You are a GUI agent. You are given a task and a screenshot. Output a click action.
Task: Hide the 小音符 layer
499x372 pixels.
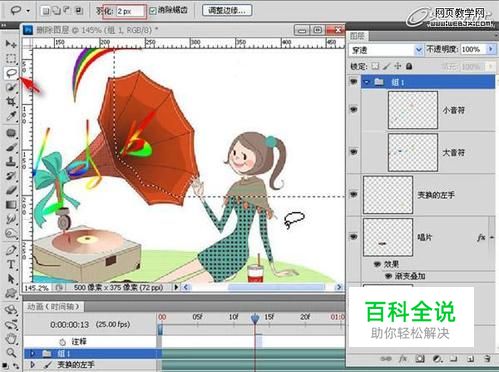353,109
